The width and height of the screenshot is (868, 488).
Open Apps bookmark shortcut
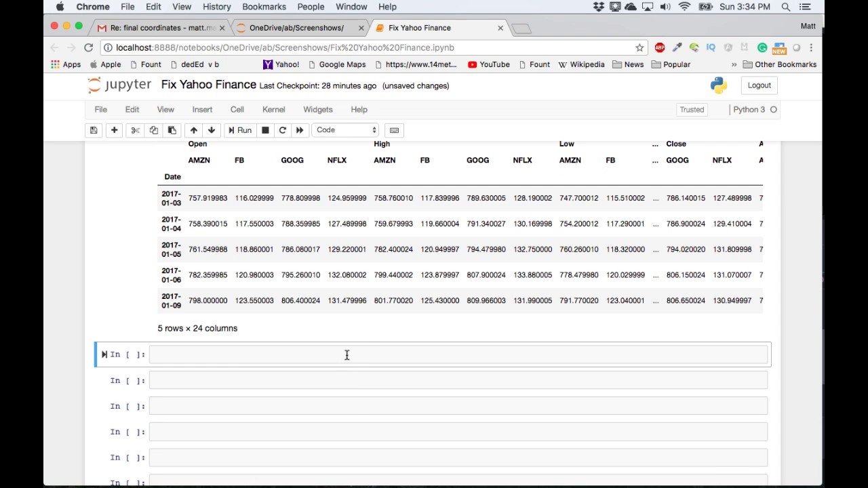pyautogui.click(x=66, y=64)
